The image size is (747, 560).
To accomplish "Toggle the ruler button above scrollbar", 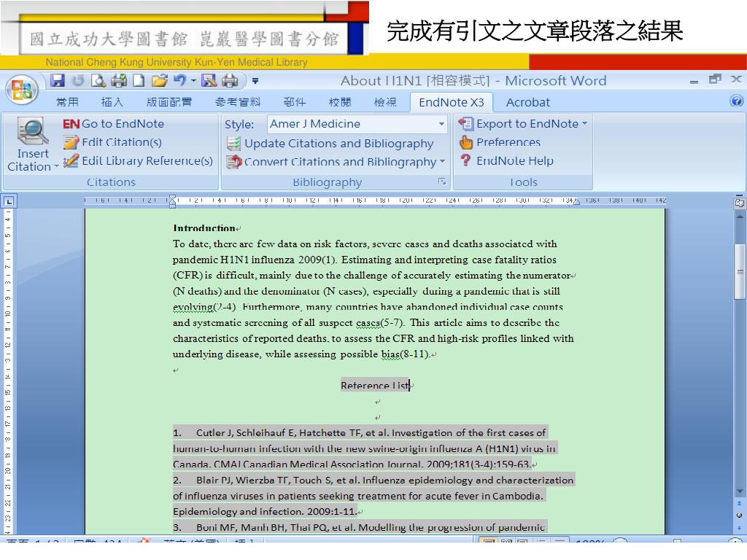I will 740,203.
